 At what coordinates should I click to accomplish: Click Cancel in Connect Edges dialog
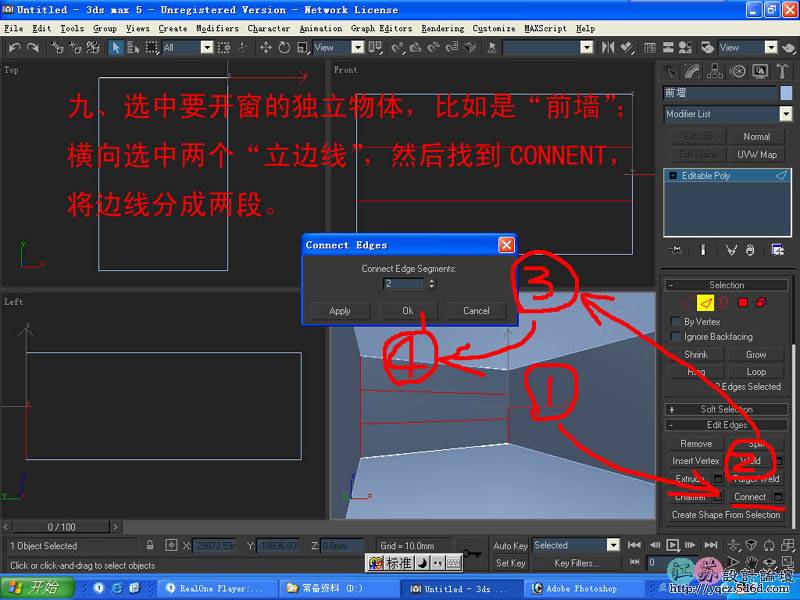point(476,311)
